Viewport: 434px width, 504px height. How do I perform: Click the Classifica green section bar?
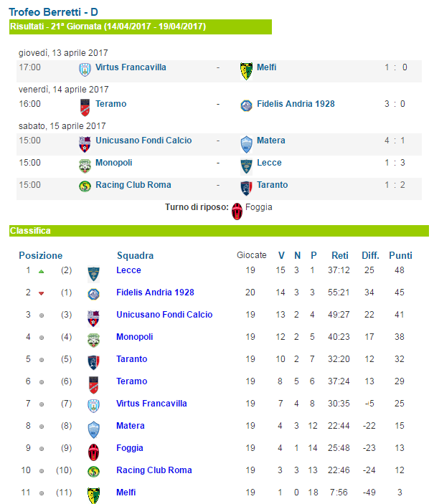[x=219, y=231]
